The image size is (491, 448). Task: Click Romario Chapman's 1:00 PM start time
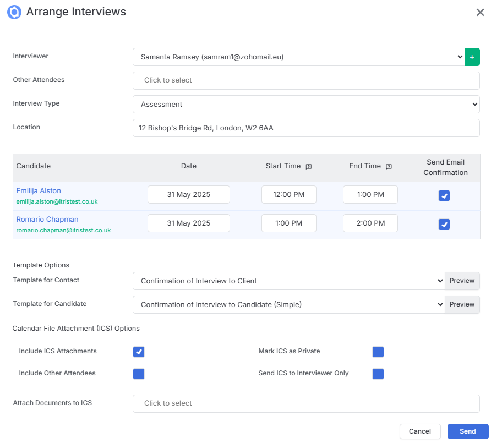point(289,223)
